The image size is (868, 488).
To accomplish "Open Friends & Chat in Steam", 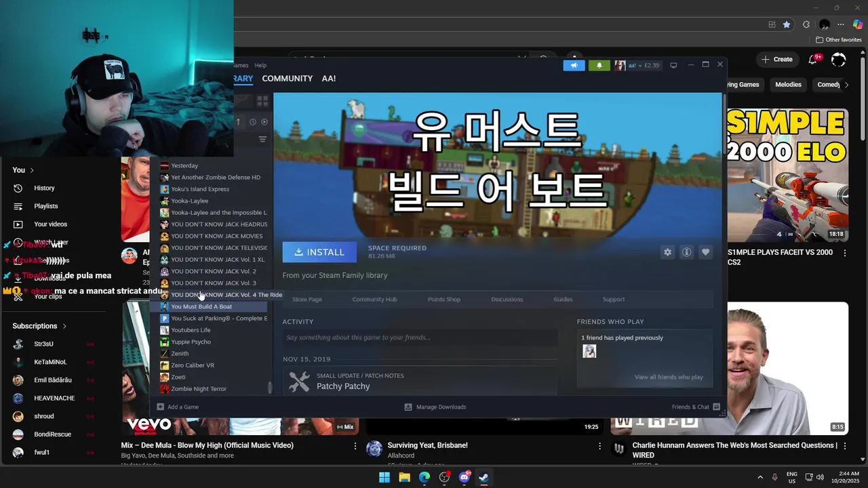I will tap(696, 407).
